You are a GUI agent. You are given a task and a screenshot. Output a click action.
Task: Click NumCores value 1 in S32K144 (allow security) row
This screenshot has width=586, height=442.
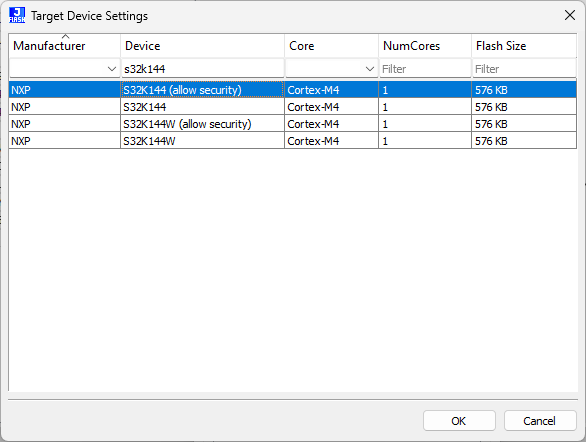(x=385, y=90)
